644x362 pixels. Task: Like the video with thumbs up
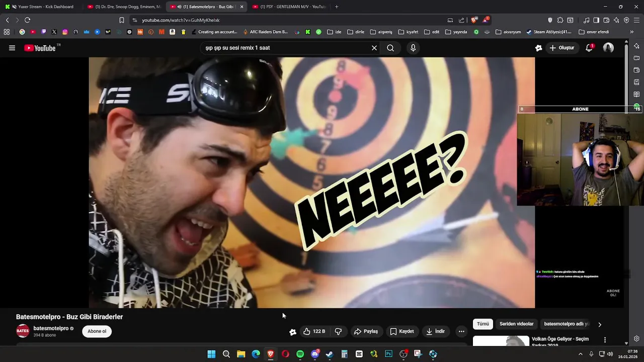point(314,331)
